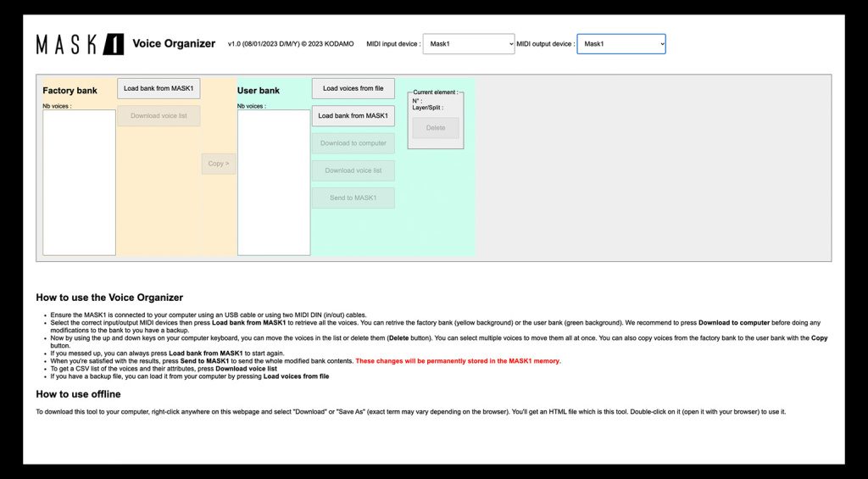
Task: Click the Voice Organizer title text
Action: pos(174,44)
